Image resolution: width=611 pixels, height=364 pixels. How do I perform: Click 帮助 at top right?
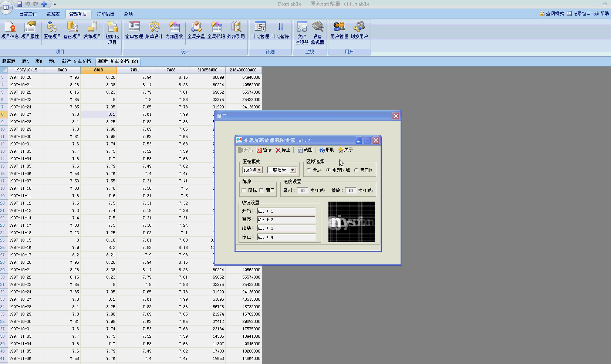point(601,14)
